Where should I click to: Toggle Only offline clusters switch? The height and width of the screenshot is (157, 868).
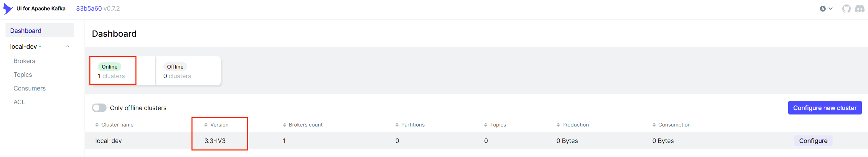click(x=99, y=108)
